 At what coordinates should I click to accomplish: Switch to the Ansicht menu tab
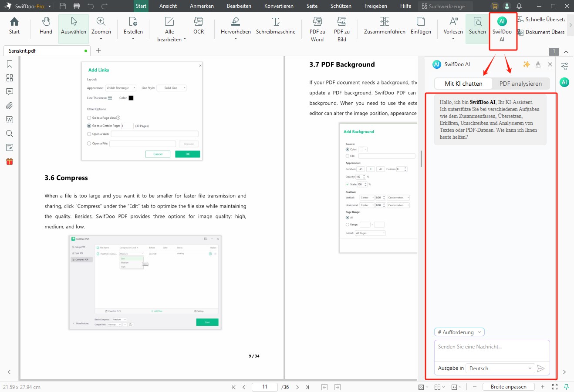click(168, 6)
